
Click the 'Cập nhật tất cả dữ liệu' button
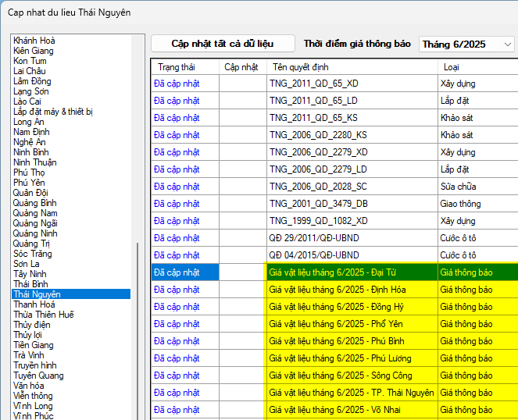[223, 44]
